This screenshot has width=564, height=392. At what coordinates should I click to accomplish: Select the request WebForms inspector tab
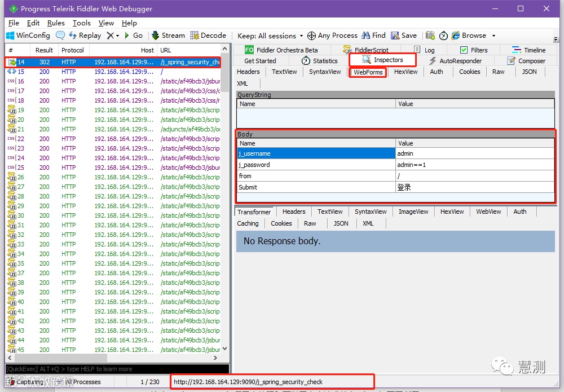tap(368, 72)
